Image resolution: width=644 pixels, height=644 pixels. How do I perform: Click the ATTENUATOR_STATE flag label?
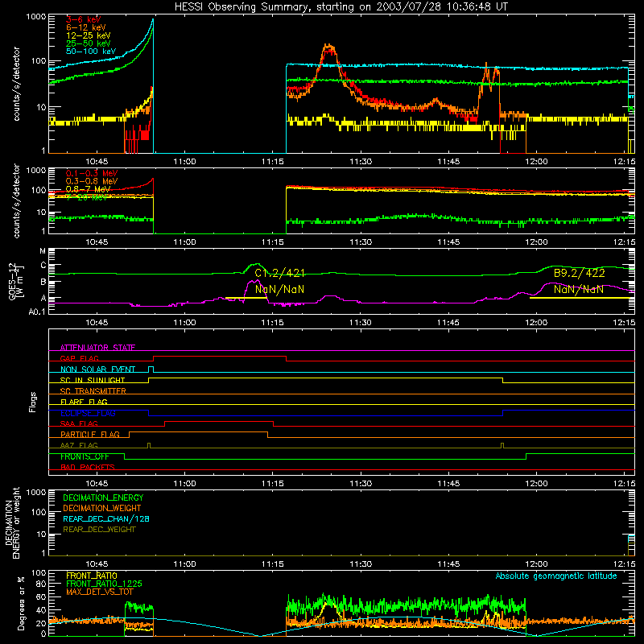[x=97, y=348]
